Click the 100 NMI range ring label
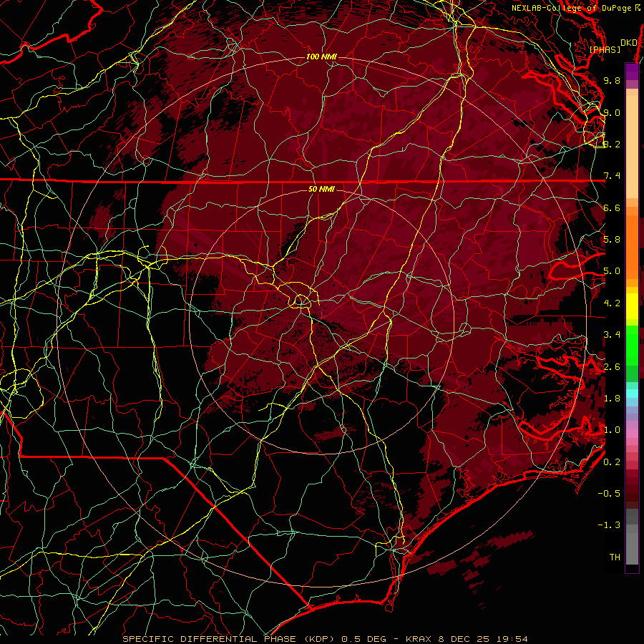The height and width of the screenshot is (644, 644). pyautogui.click(x=321, y=57)
